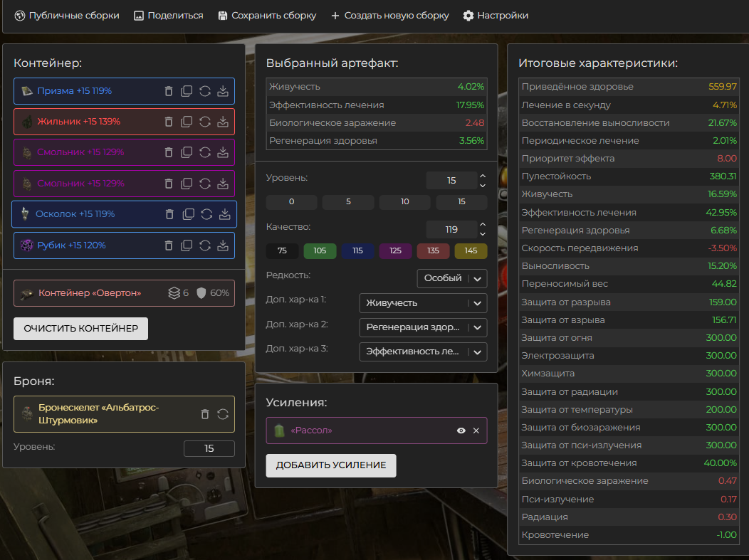Image resolution: width=749 pixels, height=560 pixels.
Task: Click the Контейнер «Овертон» item icon
Action: pyautogui.click(x=27, y=293)
